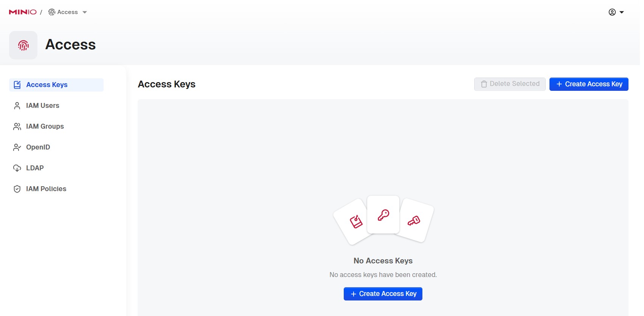Click the IAM Groups people icon
Viewport: 644px width, 316px height.
click(17, 126)
